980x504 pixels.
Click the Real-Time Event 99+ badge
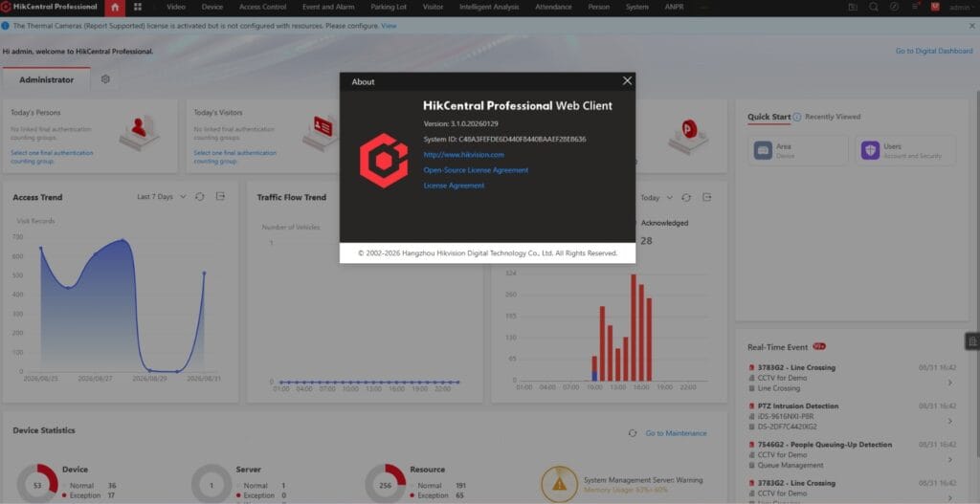click(x=819, y=346)
